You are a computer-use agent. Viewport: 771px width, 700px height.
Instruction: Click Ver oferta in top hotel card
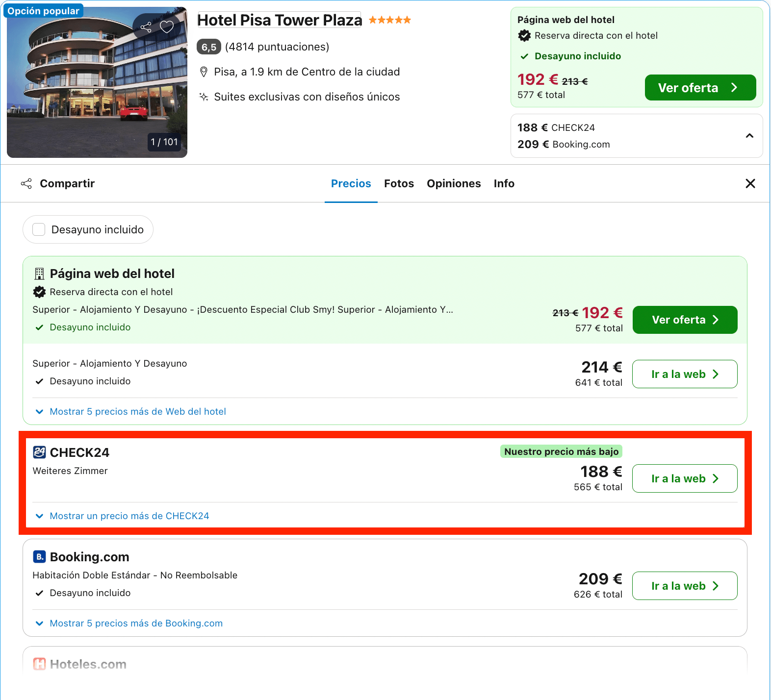pyautogui.click(x=700, y=88)
